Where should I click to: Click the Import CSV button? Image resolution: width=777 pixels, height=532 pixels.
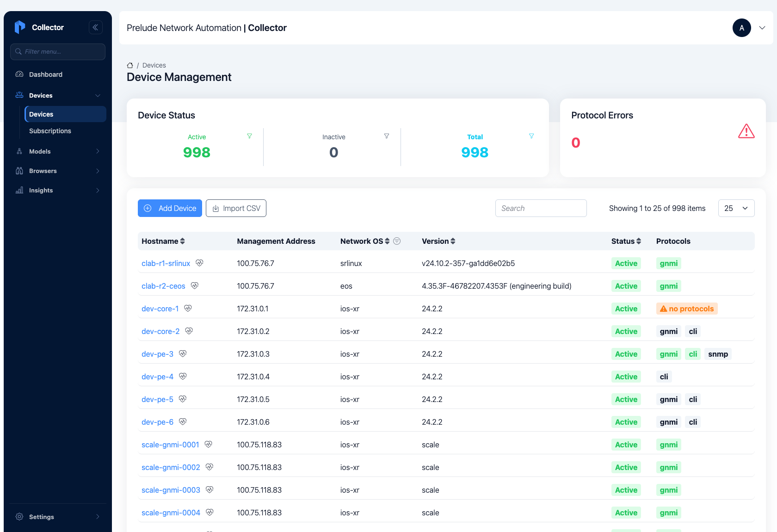(x=236, y=208)
